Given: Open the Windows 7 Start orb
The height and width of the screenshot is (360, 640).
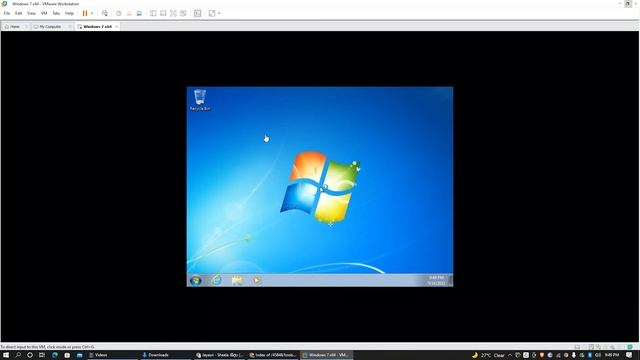Looking at the screenshot, I should coord(196,280).
